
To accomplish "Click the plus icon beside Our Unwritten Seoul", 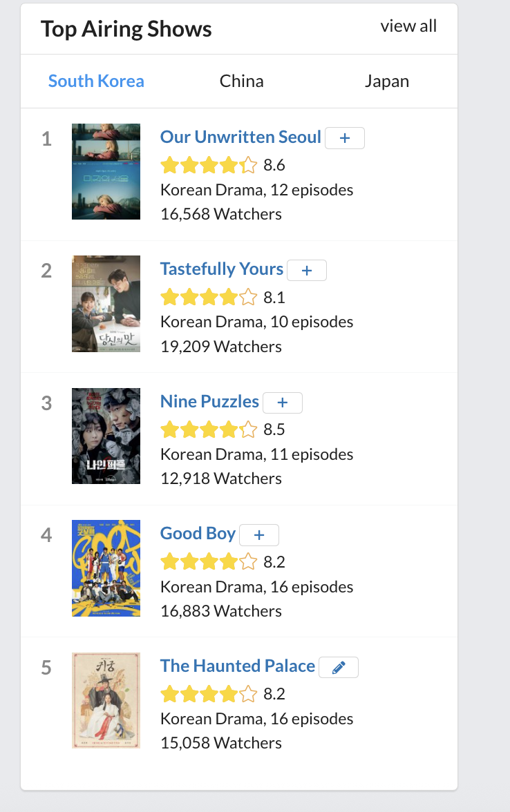I will (345, 138).
